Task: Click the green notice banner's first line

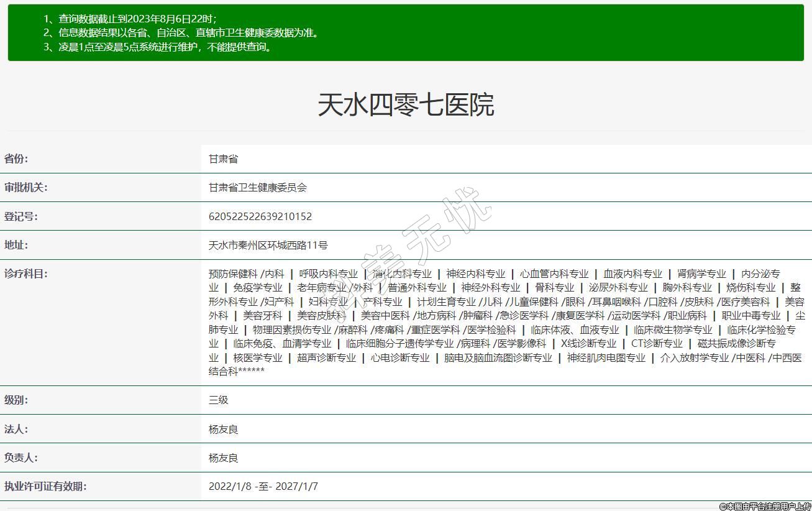Action: pyautogui.click(x=129, y=19)
